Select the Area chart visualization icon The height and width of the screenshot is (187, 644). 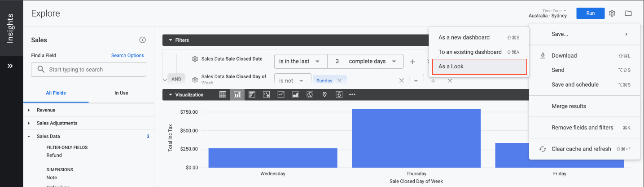click(x=295, y=95)
